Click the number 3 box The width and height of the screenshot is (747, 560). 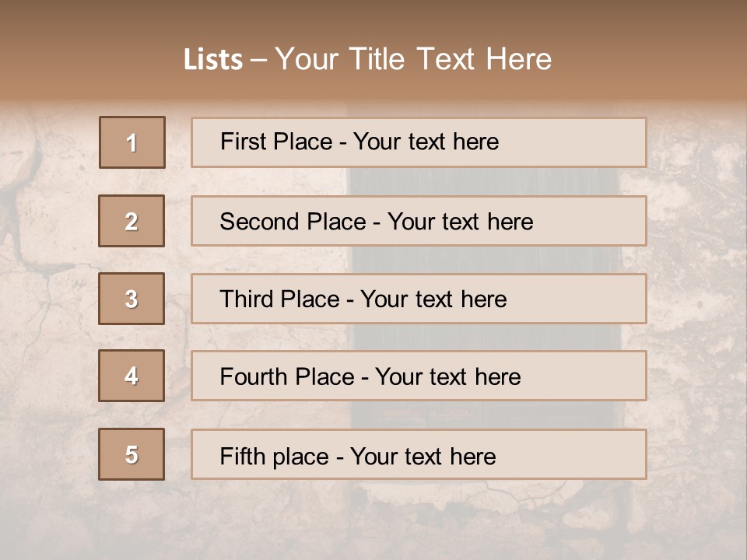[132, 299]
